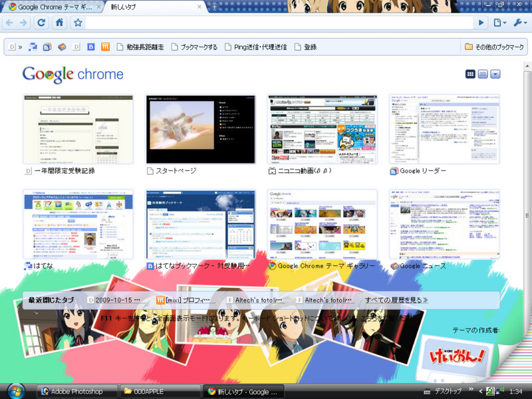Open the Hatena bookmark icon in the bookmarks bar
Viewport: 532px width, 399px height.
[x=33, y=47]
